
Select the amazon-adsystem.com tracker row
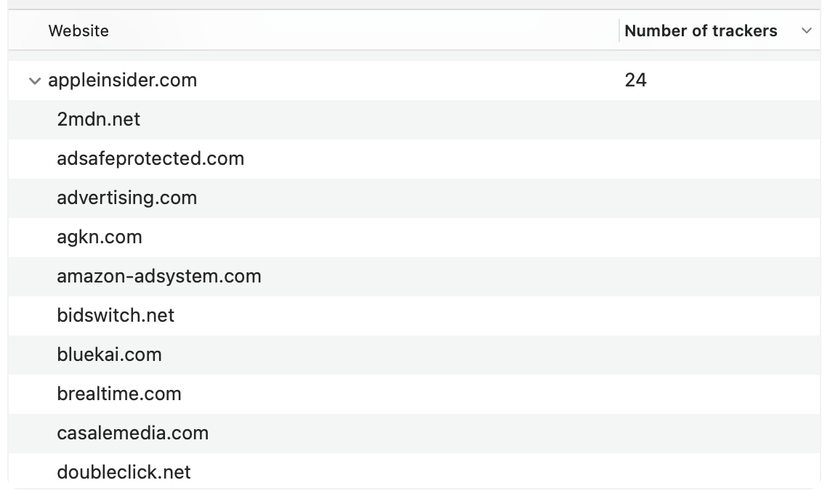[x=159, y=277]
